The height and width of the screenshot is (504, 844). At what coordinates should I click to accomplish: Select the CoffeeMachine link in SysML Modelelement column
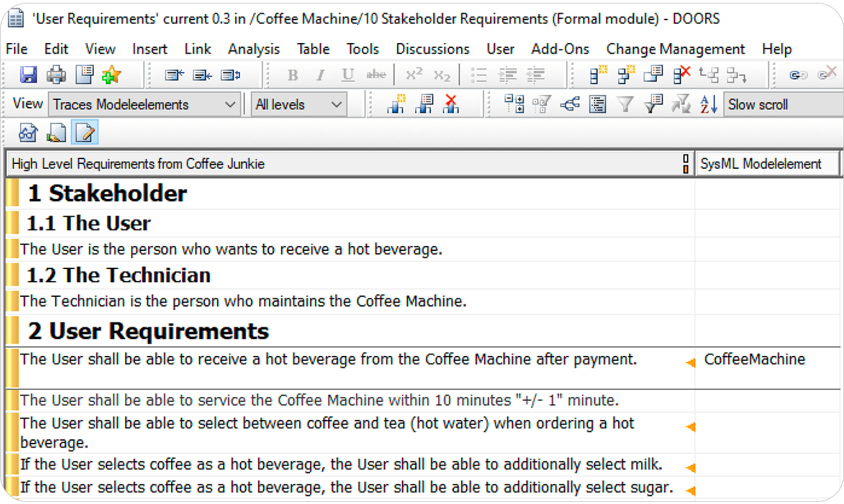[x=754, y=359]
